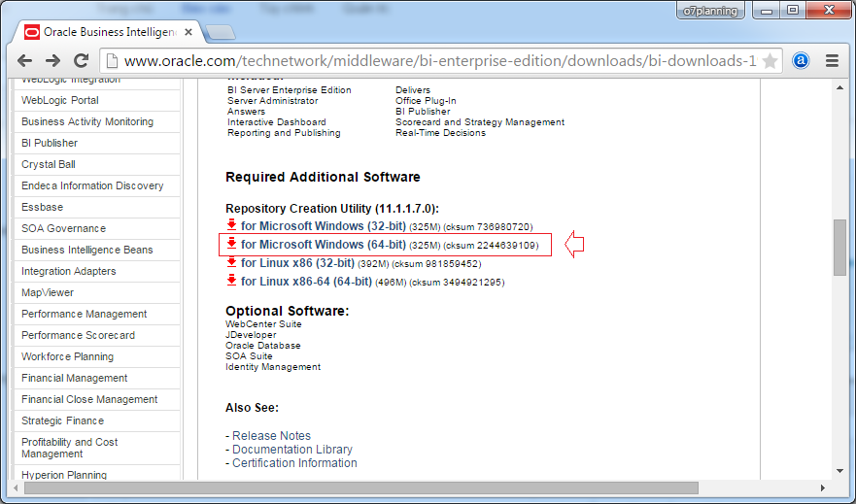856x504 pixels.
Task: Click the o7planning profile button
Action: pos(710,11)
